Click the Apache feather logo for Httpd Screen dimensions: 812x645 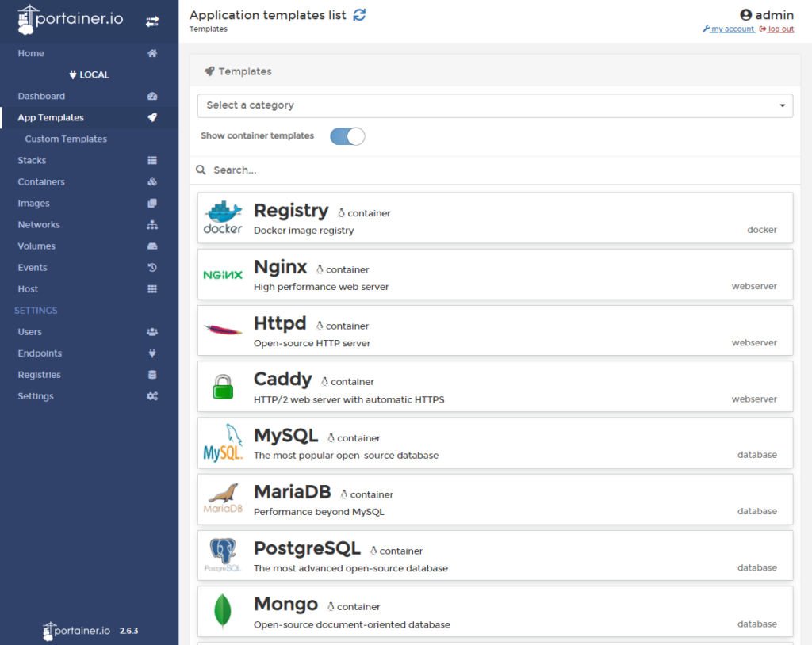coord(223,330)
